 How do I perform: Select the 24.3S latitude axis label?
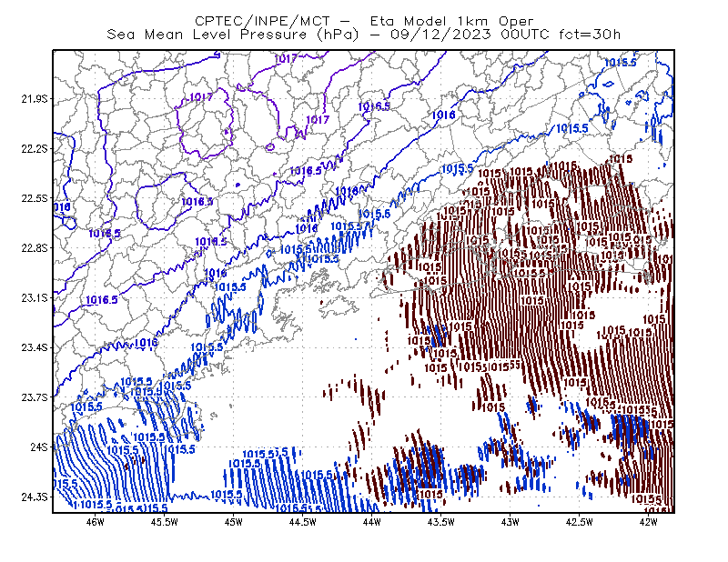[35, 497]
